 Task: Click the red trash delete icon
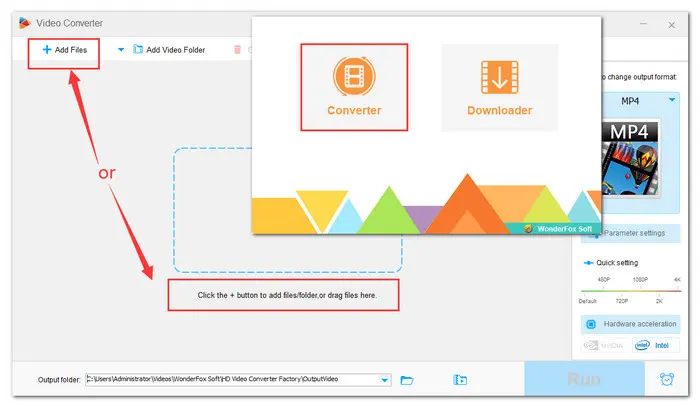pos(237,49)
